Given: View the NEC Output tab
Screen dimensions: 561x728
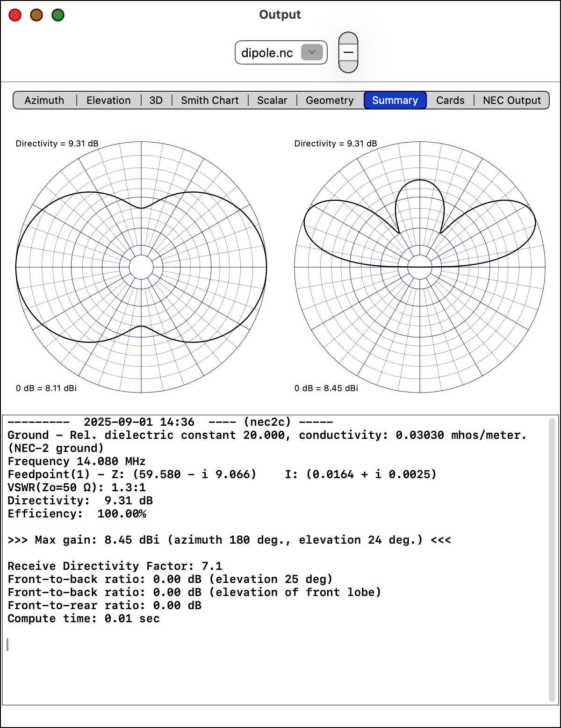Looking at the screenshot, I should point(511,100).
